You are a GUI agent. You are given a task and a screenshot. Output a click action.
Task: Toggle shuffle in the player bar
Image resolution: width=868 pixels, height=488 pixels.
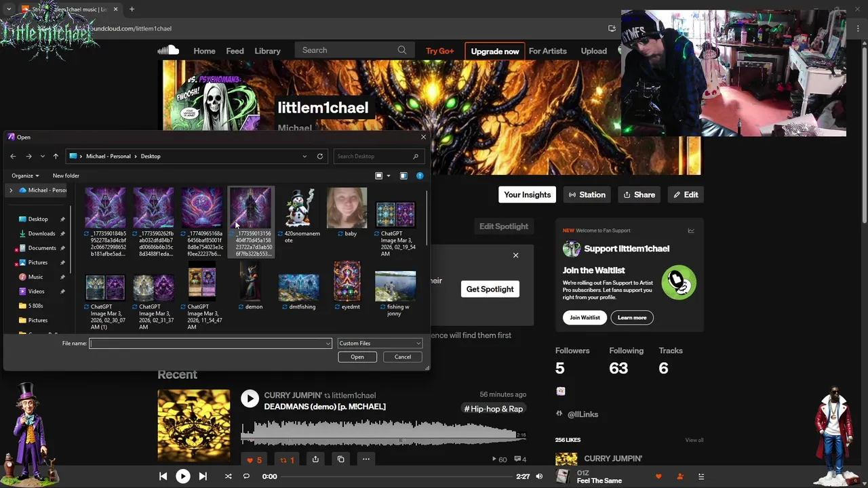point(228,476)
